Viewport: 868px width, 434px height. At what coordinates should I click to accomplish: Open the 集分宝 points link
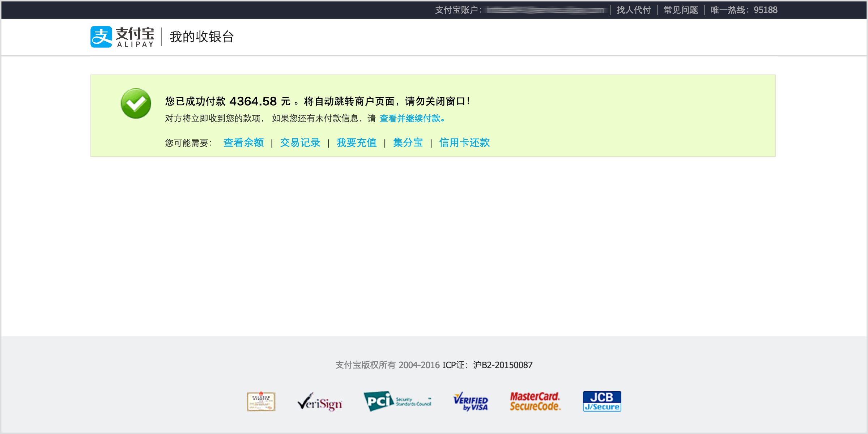click(408, 142)
